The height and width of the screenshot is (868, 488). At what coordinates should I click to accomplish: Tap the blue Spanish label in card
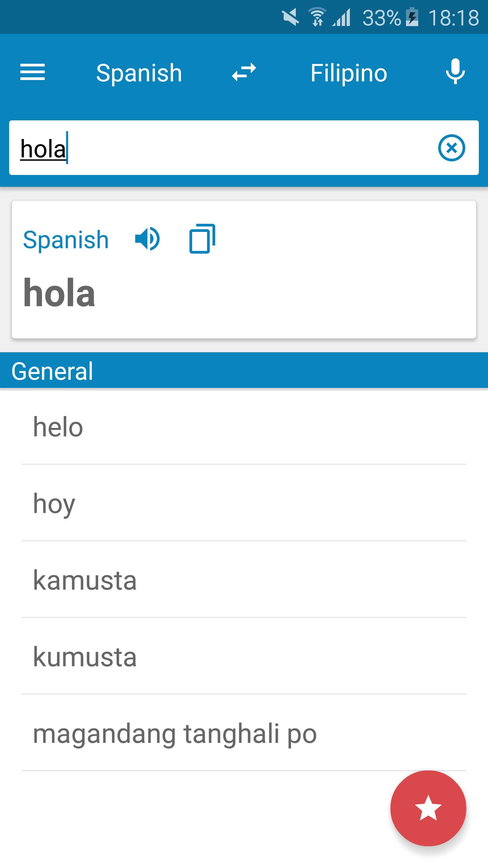coord(66,240)
